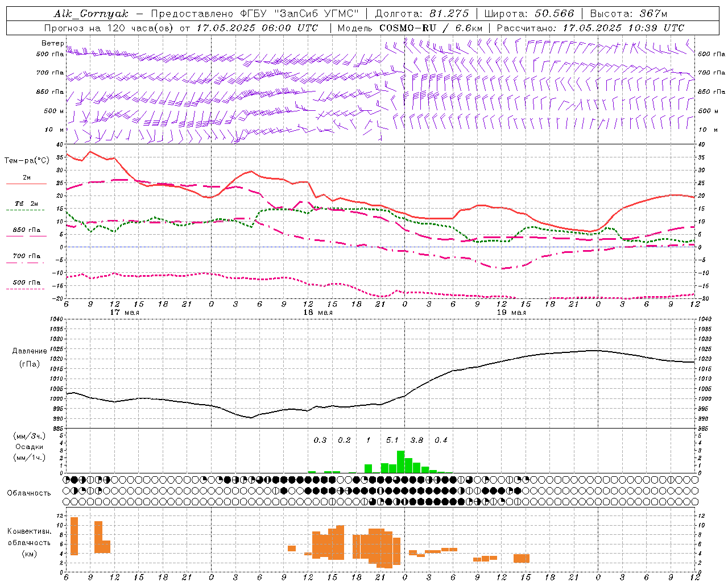Click the 0.2 precipitation total
Viewport: 728px width, 582px height.
[x=344, y=440]
